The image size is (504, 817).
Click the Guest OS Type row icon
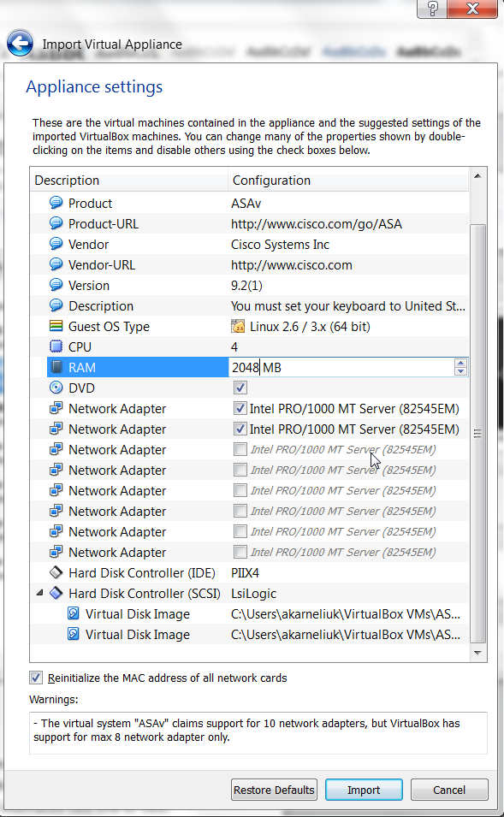[56, 326]
